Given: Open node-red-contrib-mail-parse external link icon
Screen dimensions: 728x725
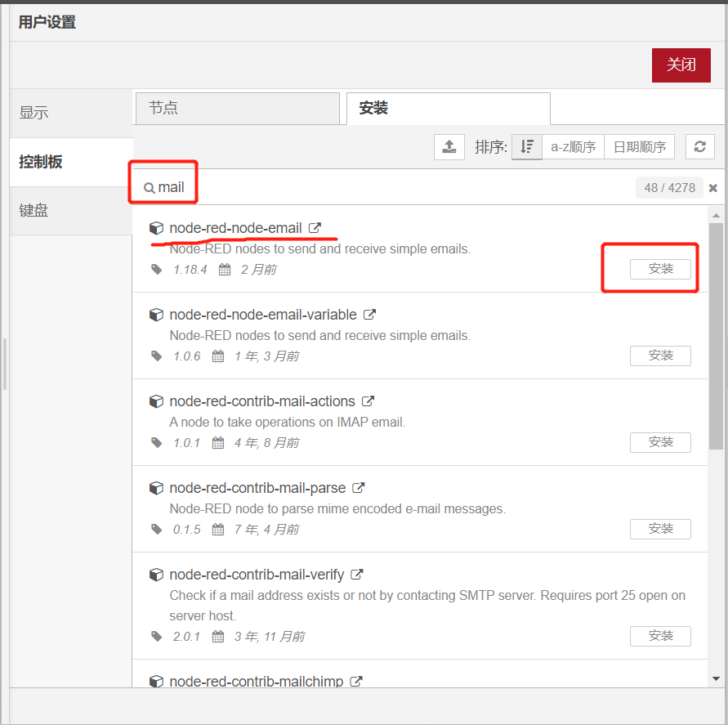Looking at the screenshot, I should [x=359, y=488].
